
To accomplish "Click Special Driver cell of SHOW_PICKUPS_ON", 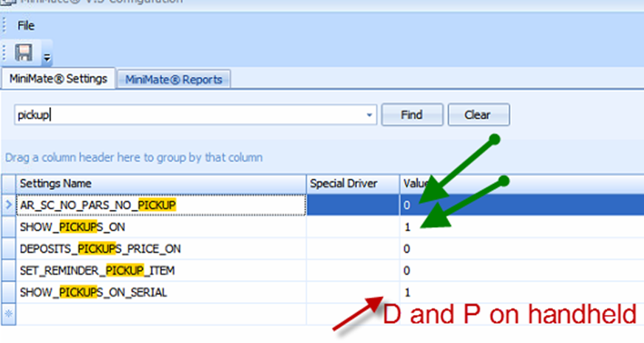I will [353, 227].
